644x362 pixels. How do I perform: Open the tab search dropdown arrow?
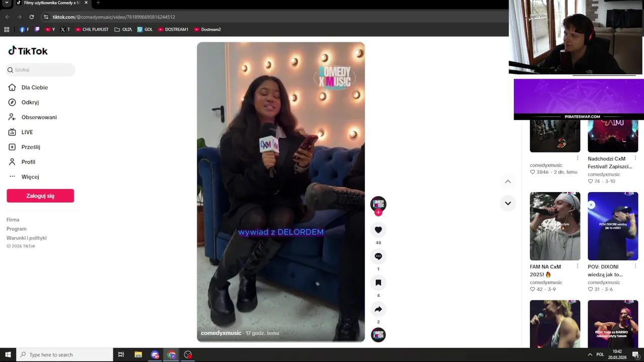(7, 3)
